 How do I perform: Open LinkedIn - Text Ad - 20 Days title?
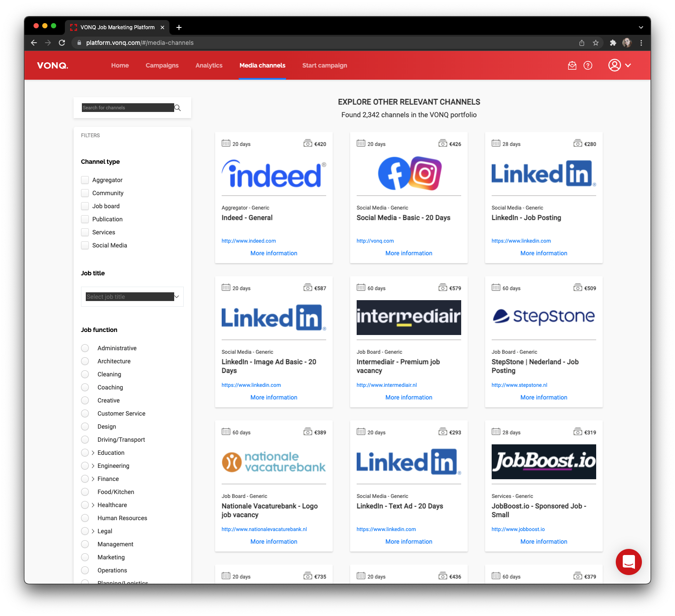400,506
